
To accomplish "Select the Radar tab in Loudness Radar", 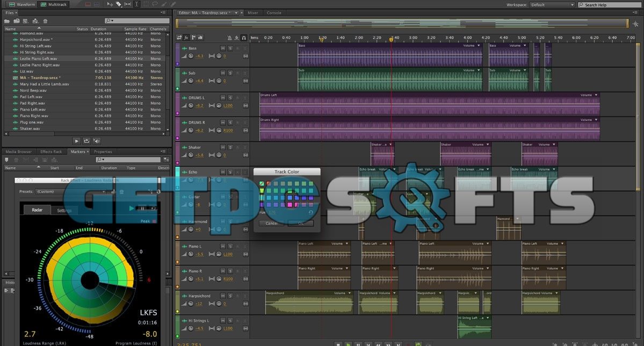I will pos(37,210).
